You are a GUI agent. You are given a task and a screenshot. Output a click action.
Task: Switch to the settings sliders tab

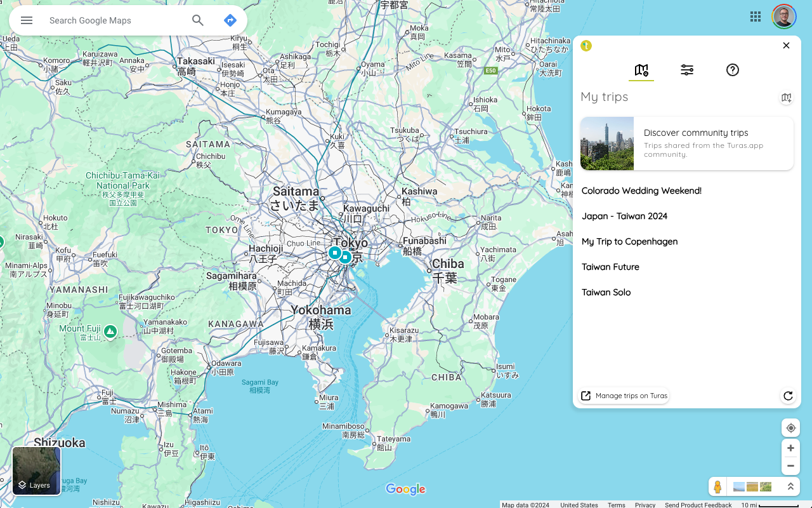pos(687,70)
